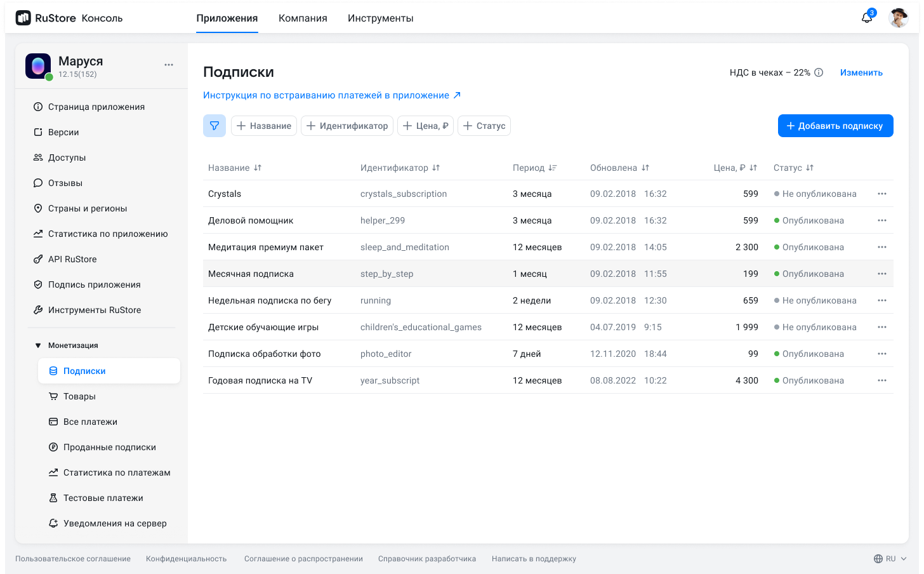Screen dimensions: 924x574
Task: Click price 2 300 cell
Action: pos(747,247)
